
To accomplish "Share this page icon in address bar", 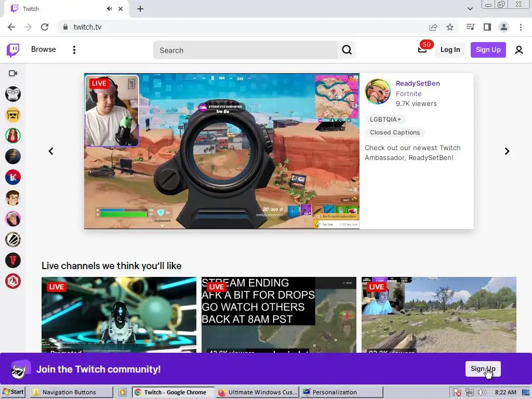I will (433, 27).
